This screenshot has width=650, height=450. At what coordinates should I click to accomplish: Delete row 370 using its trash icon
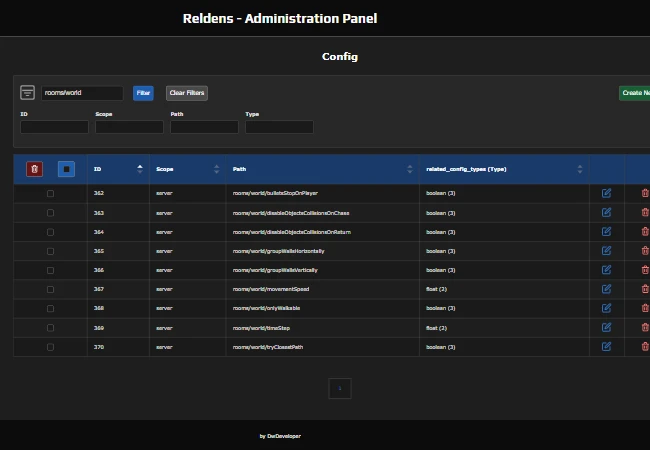[x=645, y=346]
